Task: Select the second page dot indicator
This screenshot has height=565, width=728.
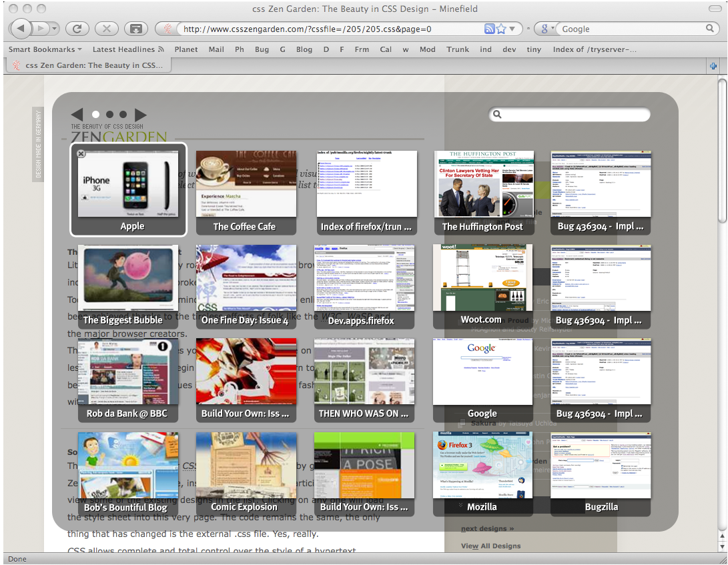Action: [109, 114]
